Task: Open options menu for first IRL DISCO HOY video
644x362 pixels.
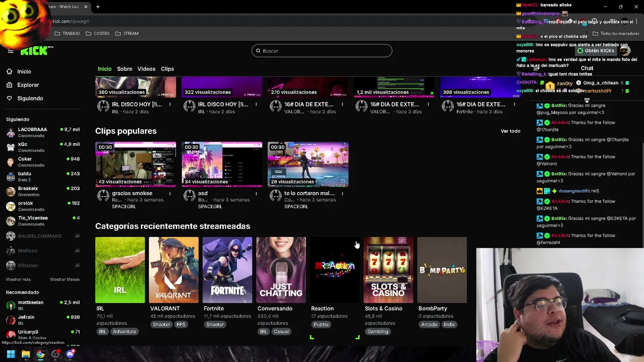Action: [170, 105]
